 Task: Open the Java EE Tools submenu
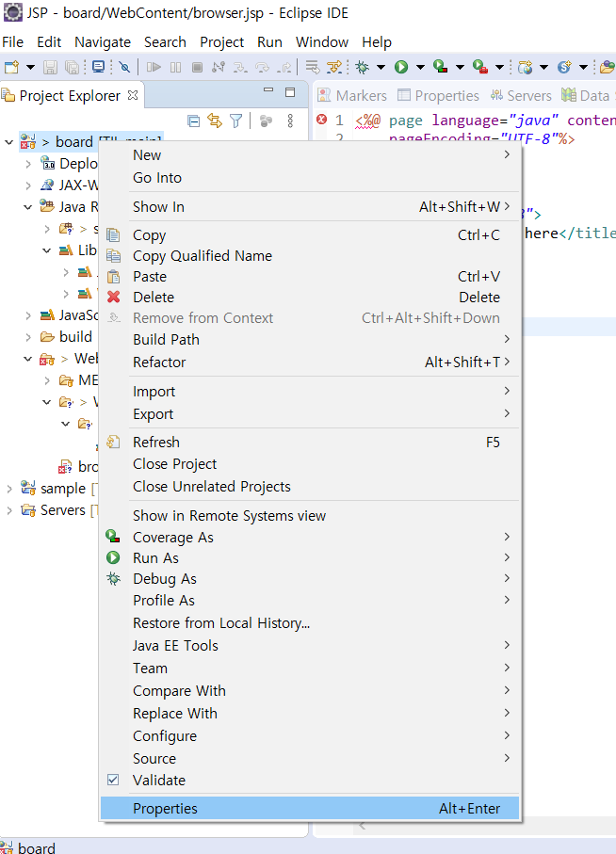tap(311, 645)
